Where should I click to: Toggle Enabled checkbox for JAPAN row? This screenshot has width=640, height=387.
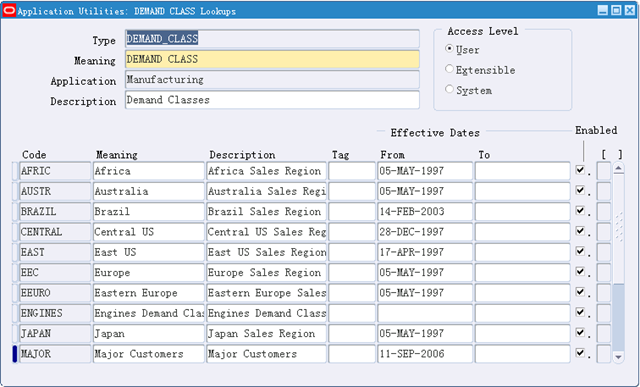point(580,332)
